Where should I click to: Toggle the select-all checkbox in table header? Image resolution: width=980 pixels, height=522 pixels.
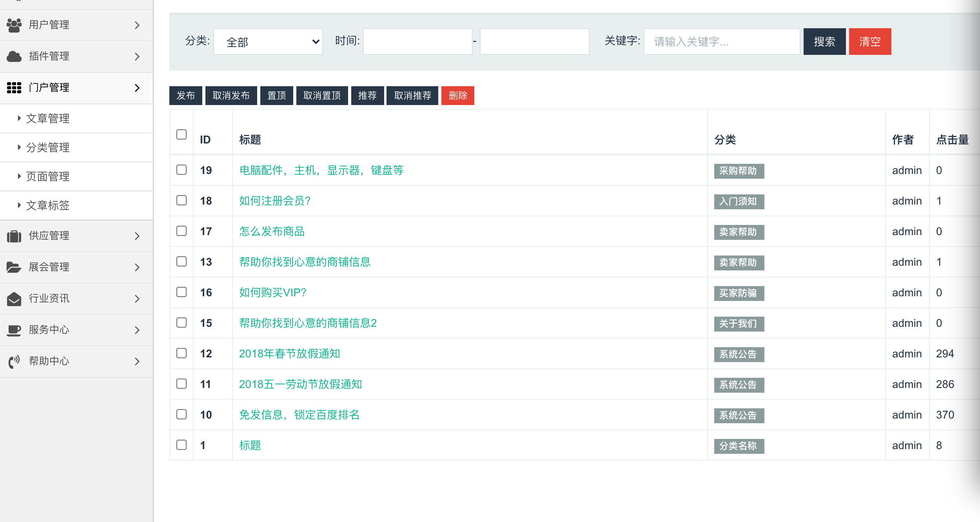point(181,135)
